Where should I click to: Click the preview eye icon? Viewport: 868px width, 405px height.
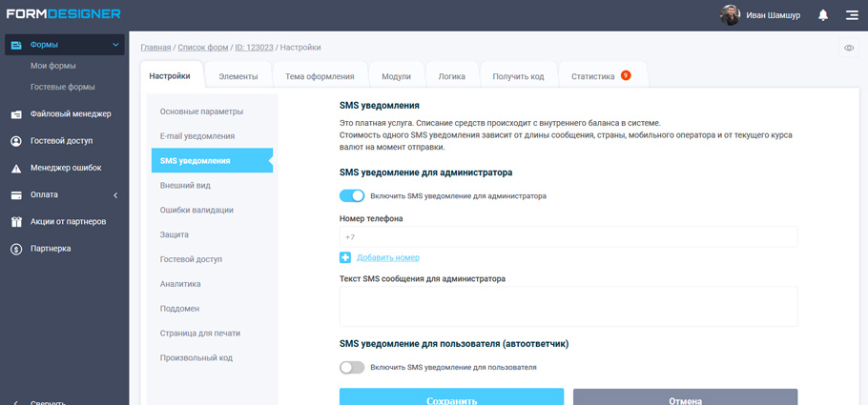pos(849,49)
